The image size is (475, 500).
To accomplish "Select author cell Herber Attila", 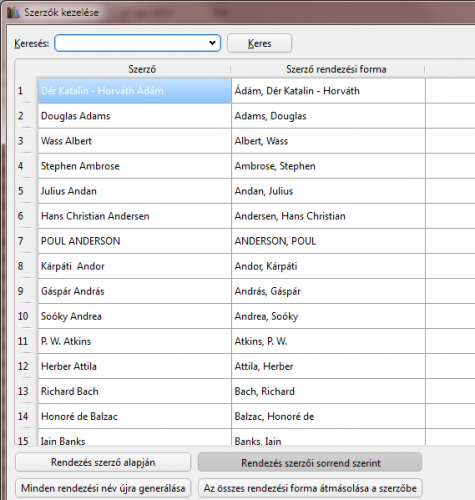I will [135, 366].
